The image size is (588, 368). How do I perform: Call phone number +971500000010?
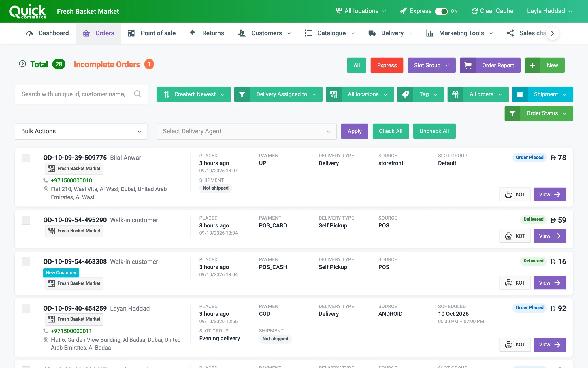click(71, 180)
